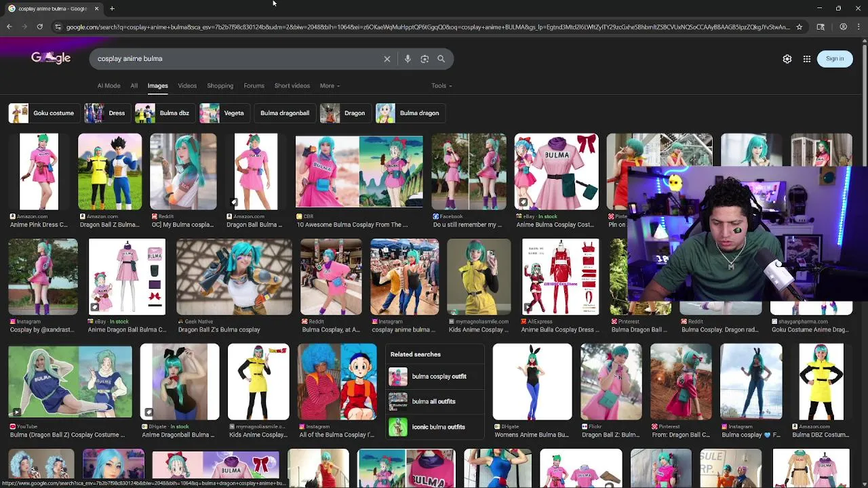Open a new browser tab

112,9
